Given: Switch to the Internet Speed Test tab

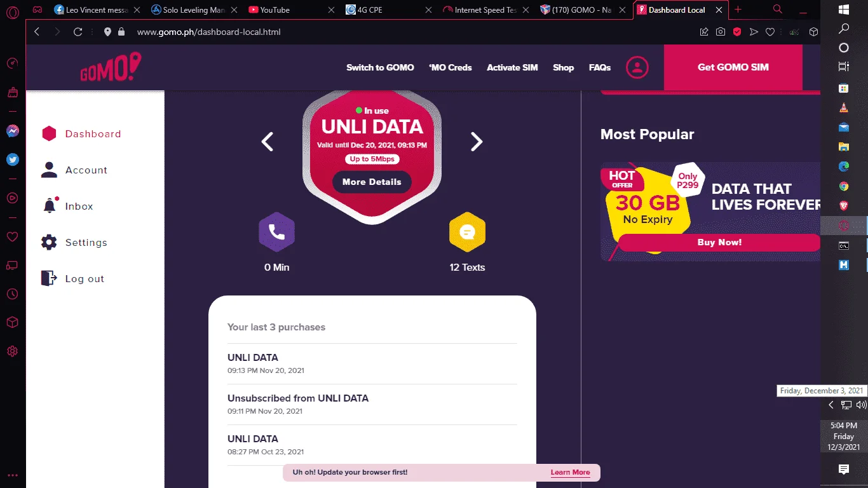Looking at the screenshot, I should (486, 10).
